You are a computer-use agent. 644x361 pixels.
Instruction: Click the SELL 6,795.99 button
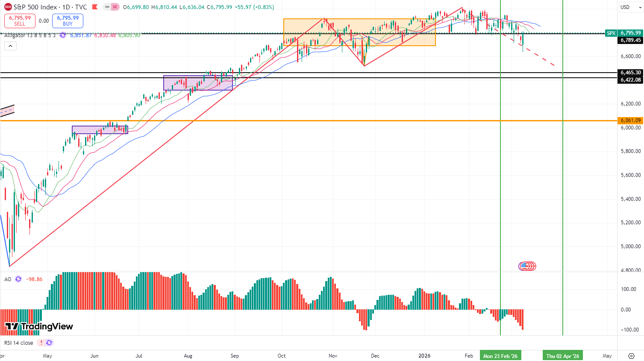click(20, 21)
